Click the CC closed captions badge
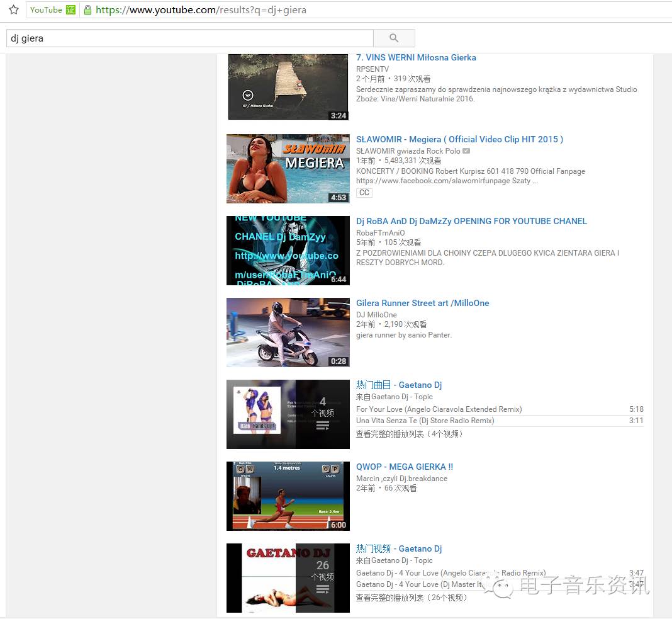Screen dimensions: 672x619 (x=364, y=193)
